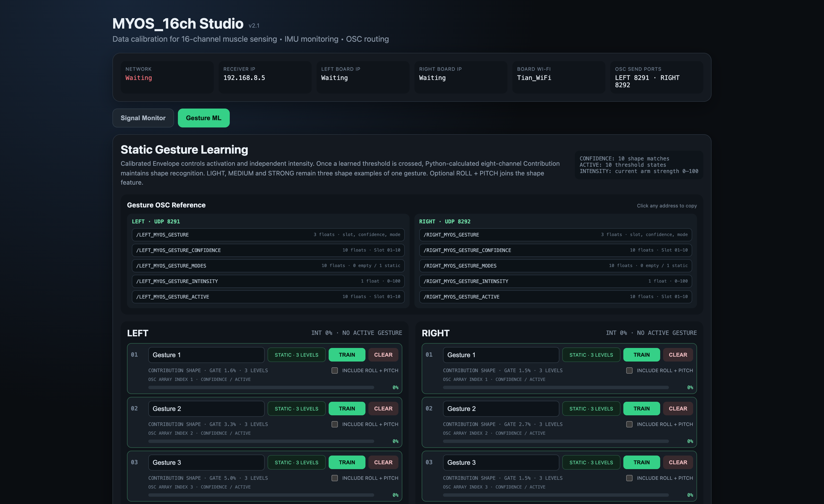Copy the /LEFT_MYOS_GESTURE address
824x504 pixels.
coord(268,235)
